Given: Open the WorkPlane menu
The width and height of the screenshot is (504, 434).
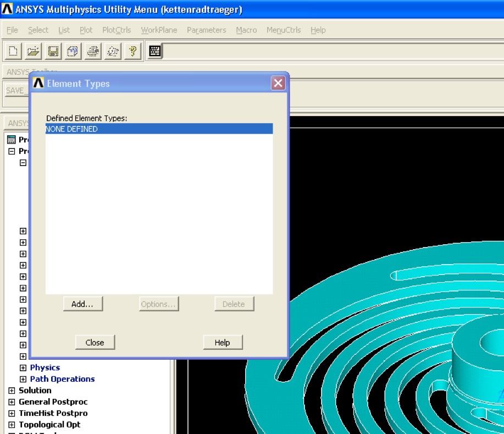Looking at the screenshot, I should [159, 30].
